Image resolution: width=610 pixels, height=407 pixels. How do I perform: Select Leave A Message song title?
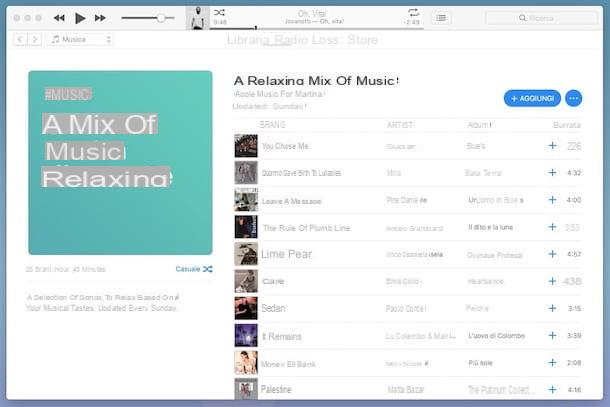(x=291, y=201)
